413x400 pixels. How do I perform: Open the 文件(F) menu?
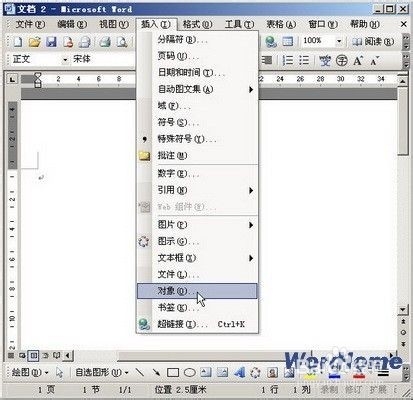point(30,24)
